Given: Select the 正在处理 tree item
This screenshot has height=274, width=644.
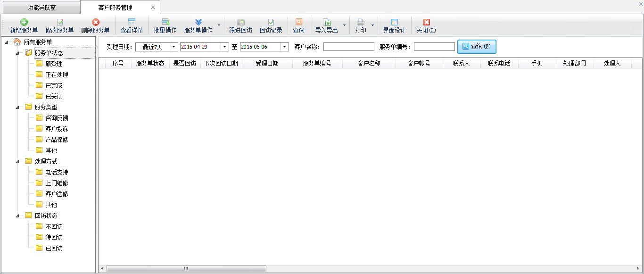Looking at the screenshot, I should point(57,75).
